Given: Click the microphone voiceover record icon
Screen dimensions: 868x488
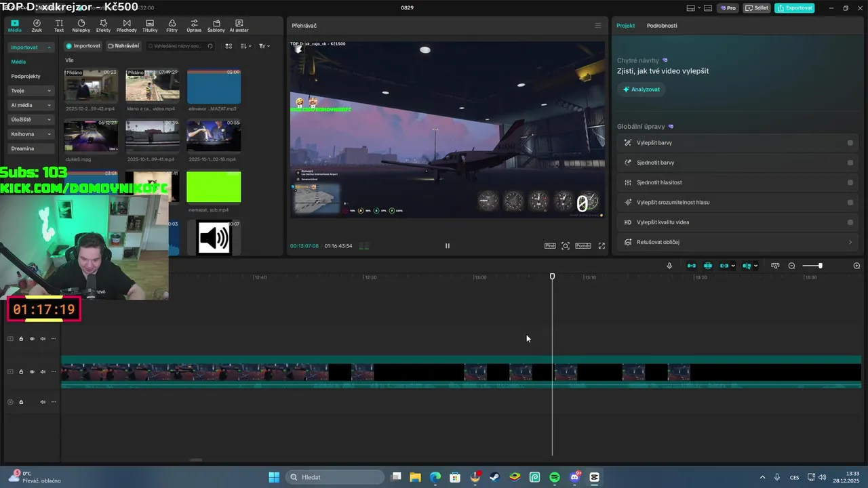Looking at the screenshot, I should (x=669, y=266).
